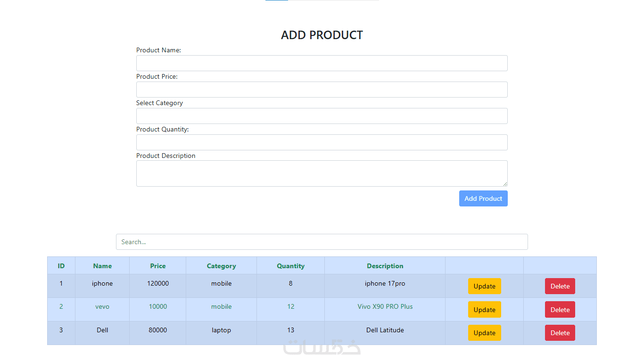Viewport: 644px width, 362px height.
Task: Delete the vevo product row
Action: [x=560, y=310]
